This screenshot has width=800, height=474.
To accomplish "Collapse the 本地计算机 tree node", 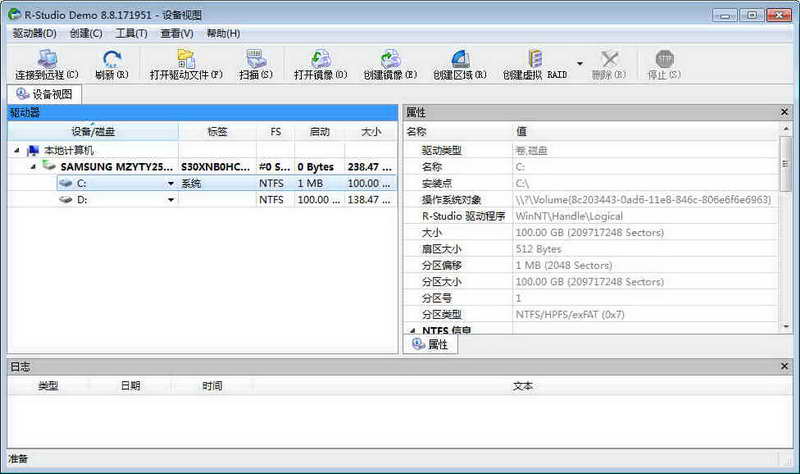I will click(17, 151).
